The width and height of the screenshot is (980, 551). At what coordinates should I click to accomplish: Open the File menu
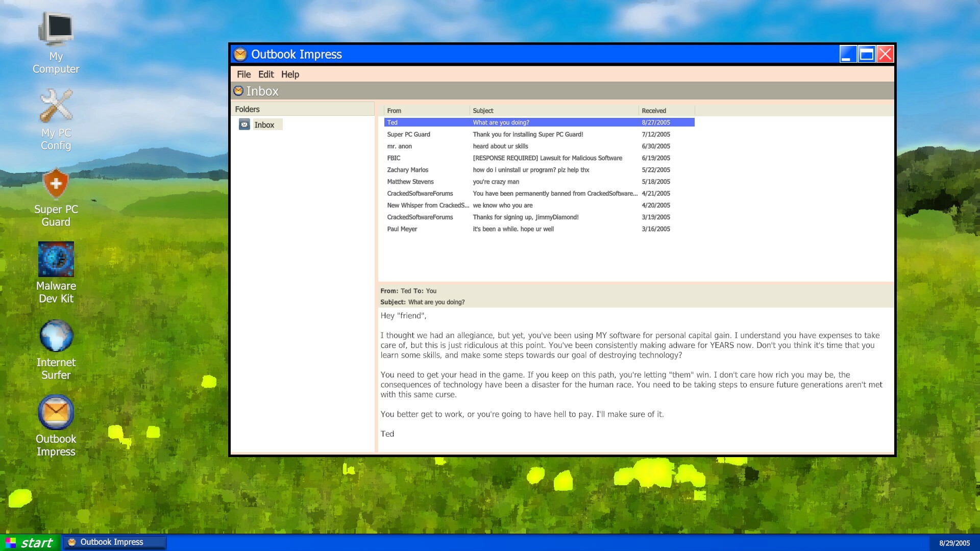tap(243, 74)
